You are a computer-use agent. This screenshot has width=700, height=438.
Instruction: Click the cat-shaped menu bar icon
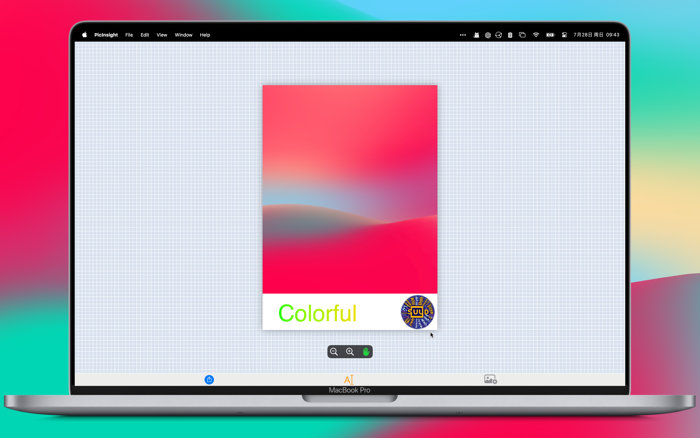pyautogui.click(x=476, y=35)
